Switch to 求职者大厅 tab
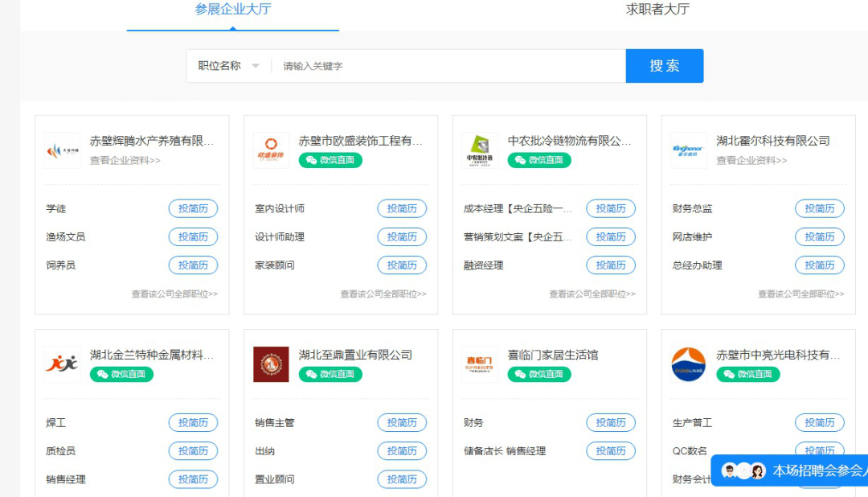The width and height of the screenshot is (868, 497). point(657,10)
